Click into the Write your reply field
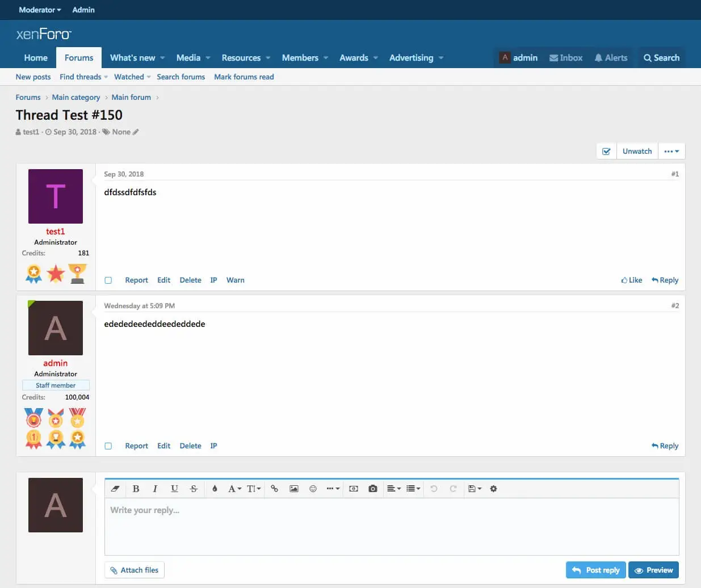 tap(392, 526)
